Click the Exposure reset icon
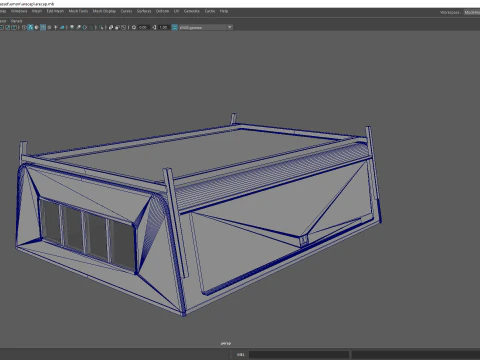The width and height of the screenshot is (480, 360). click(x=134, y=27)
